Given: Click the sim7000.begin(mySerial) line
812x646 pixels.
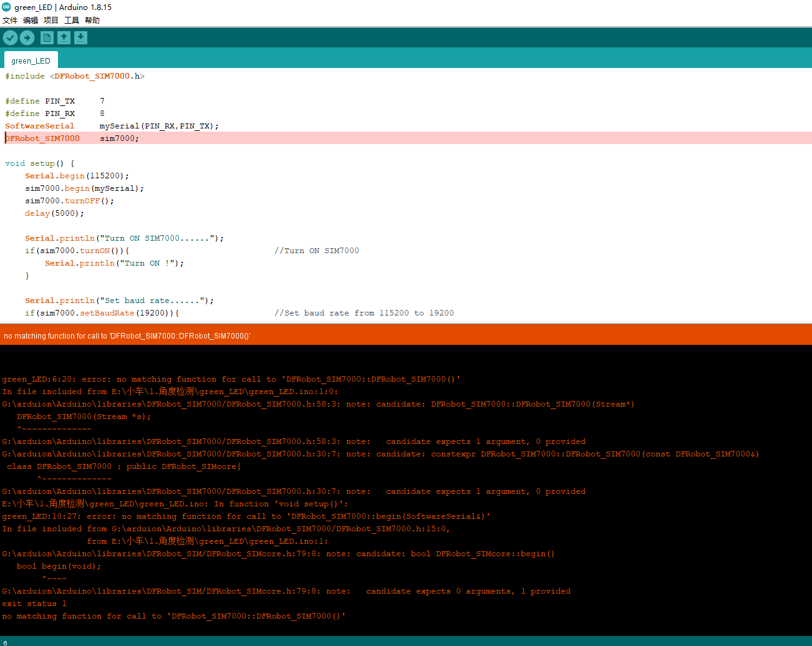Looking at the screenshot, I should pos(84,188).
